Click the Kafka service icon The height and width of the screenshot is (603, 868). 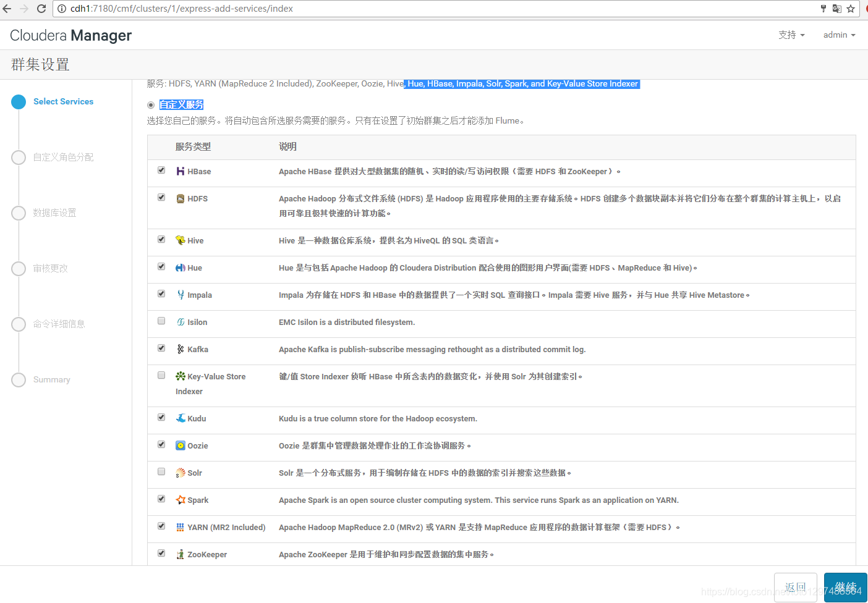pos(181,349)
